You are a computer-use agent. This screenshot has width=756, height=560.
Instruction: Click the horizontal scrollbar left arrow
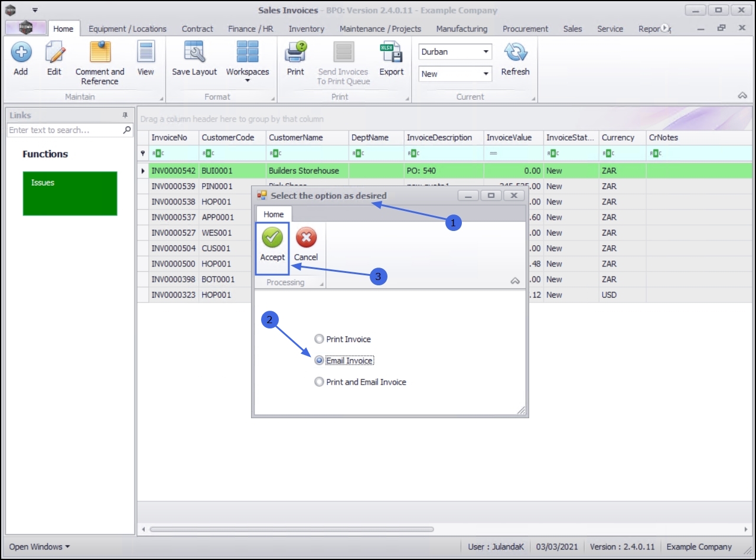[x=143, y=529]
